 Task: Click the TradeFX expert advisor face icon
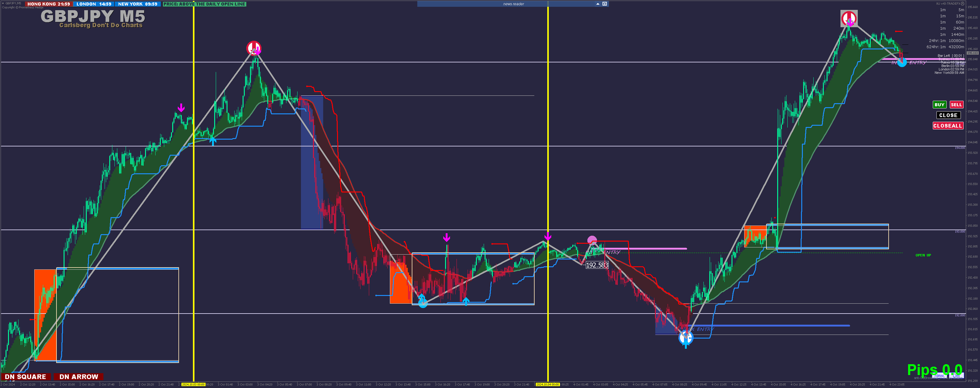pyautogui.click(x=962, y=3)
